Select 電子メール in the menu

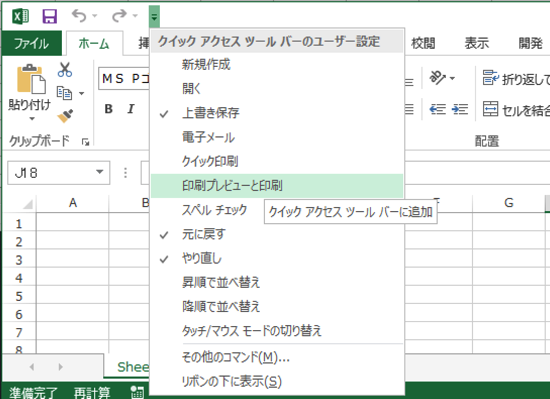(277, 137)
